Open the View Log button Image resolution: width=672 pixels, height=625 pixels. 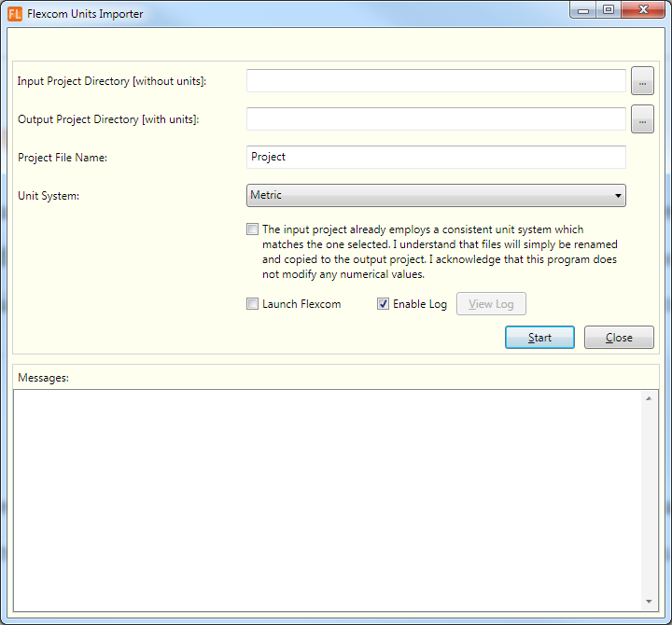click(491, 304)
